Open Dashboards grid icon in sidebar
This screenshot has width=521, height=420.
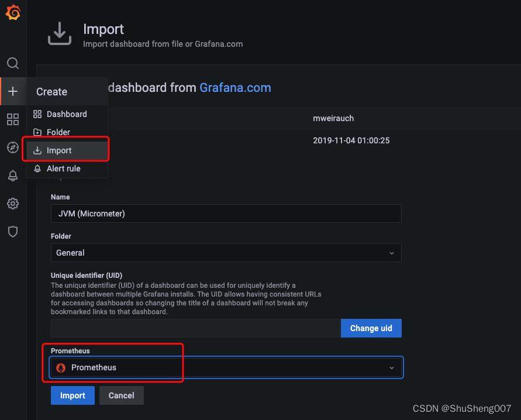coord(13,119)
